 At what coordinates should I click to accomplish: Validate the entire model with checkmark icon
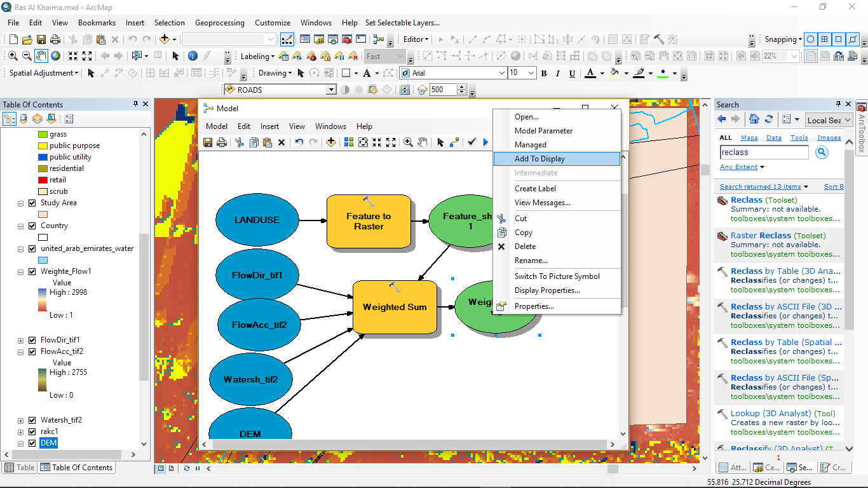(x=471, y=142)
